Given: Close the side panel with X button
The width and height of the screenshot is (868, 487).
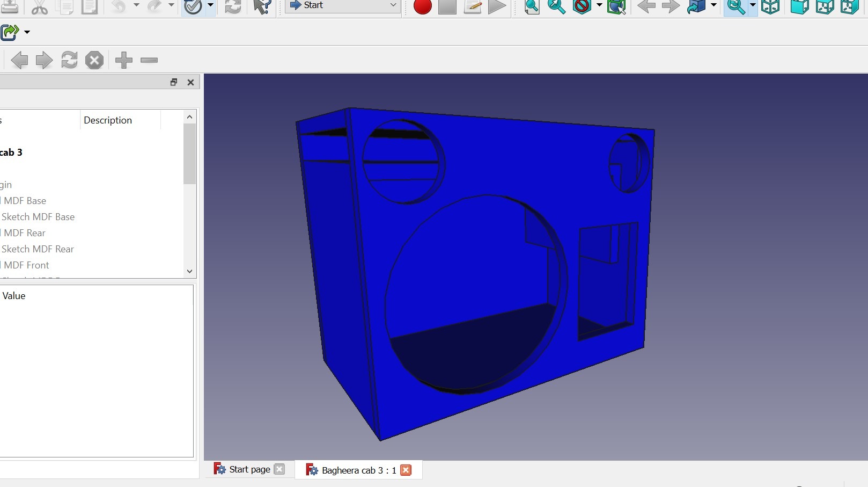Looking at the screenshot, I should (x=190, y=82).
